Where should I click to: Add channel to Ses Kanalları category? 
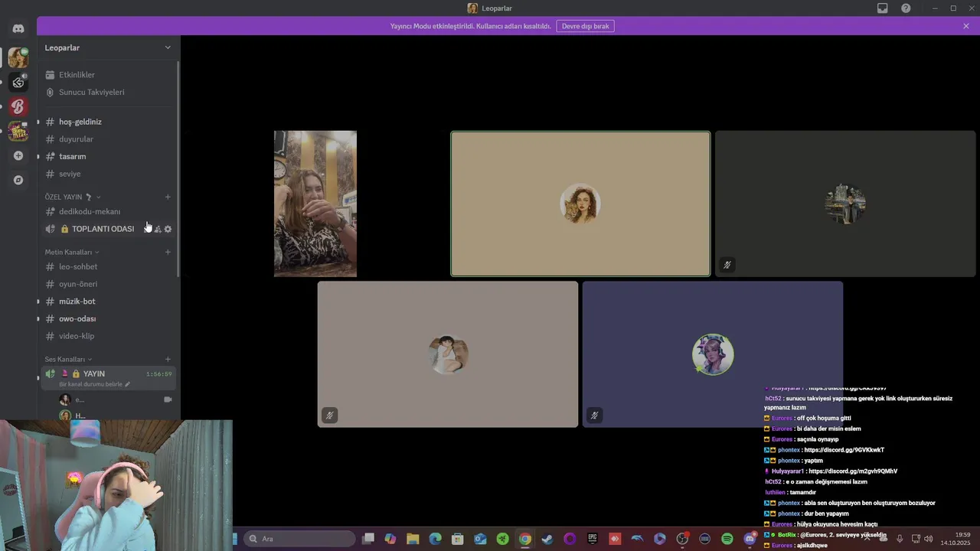pyautogui.click(x=168, y=359)
